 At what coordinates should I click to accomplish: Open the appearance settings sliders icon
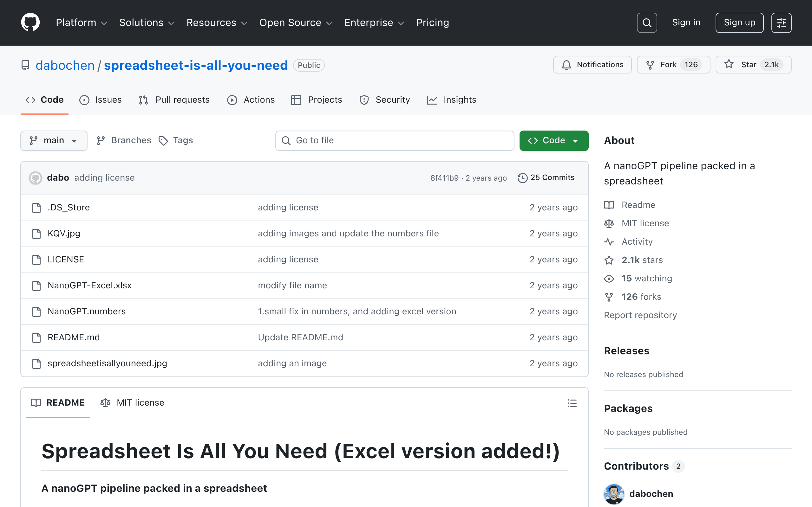(781, 23)
